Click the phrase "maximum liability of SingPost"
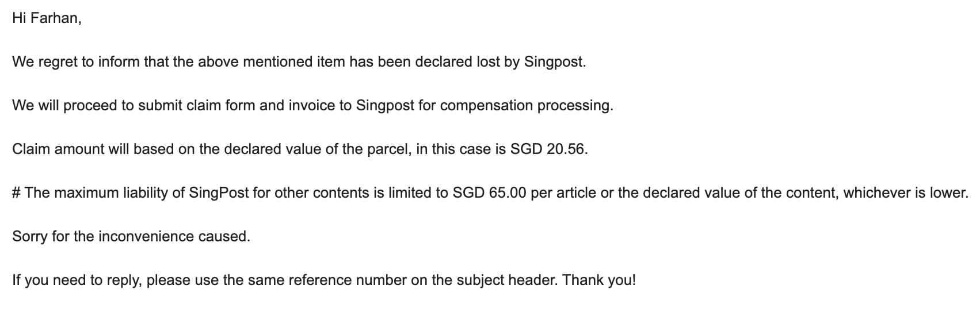 coord(151,193)
